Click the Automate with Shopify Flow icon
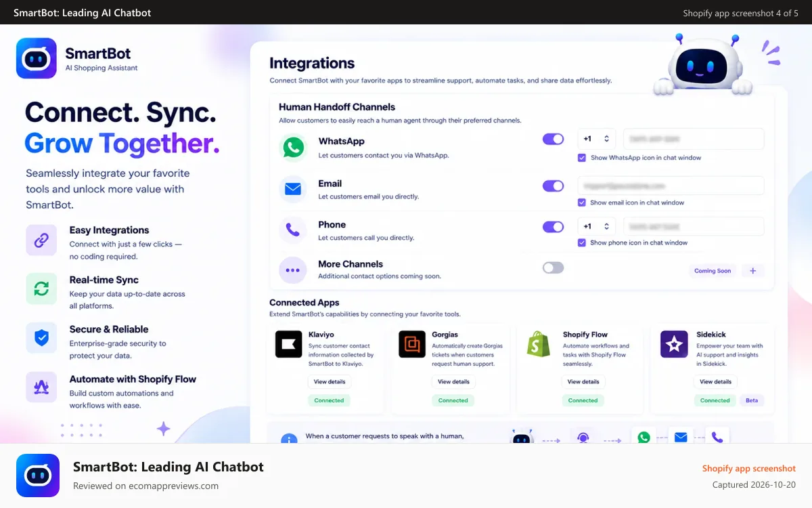Screen dimensions: 812x508 coord(41,387)
